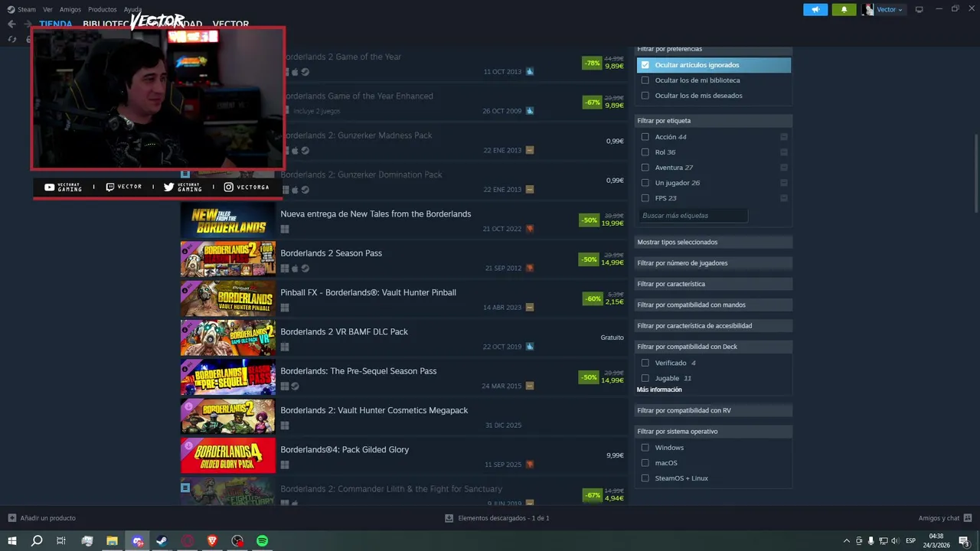Open the Windows notification center icon
This screenshot has width=980, height=551.
[965, 541]
